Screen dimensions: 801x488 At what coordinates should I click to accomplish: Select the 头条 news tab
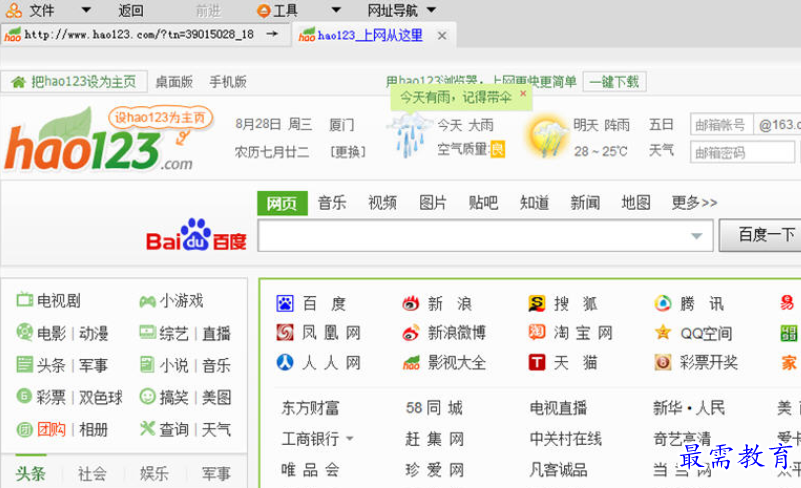coord(30,473)
